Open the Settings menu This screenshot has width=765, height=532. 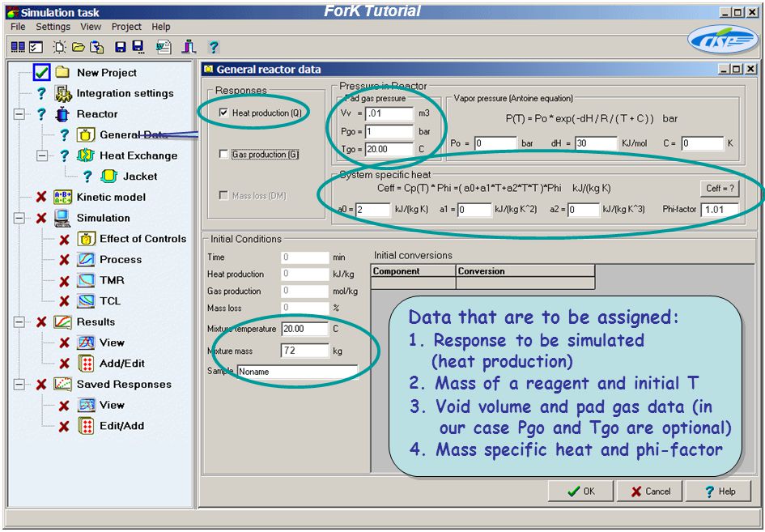point(53,27)
